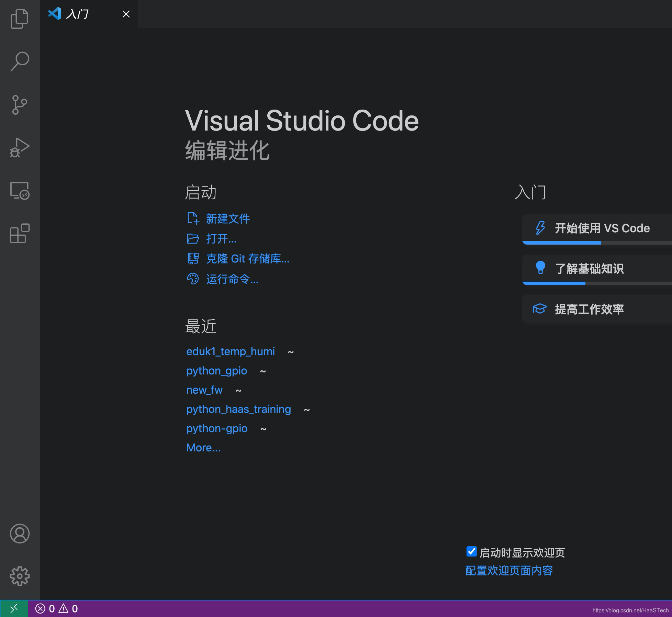
Task: Click the remote window status bar indicator
Action: (x=14, y=609)
